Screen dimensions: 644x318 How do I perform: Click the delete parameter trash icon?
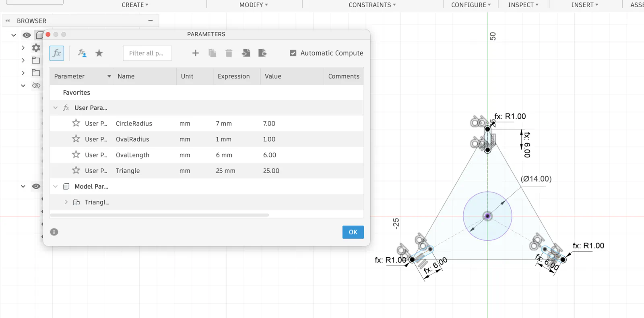click(x=229, y=53)
